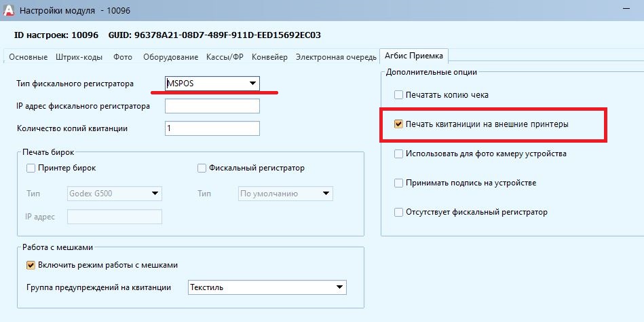Click the IP адрес фискального регистратора field
The image size is (644, 322).
tap(212, 106)
